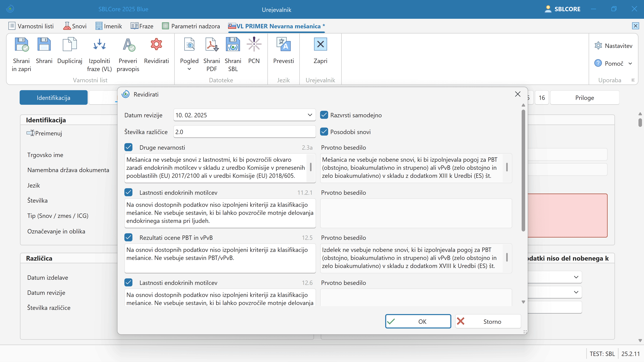Cancel the dialog with Storno
The height and width of the screenshot is (362, 644).
point(488,321)
